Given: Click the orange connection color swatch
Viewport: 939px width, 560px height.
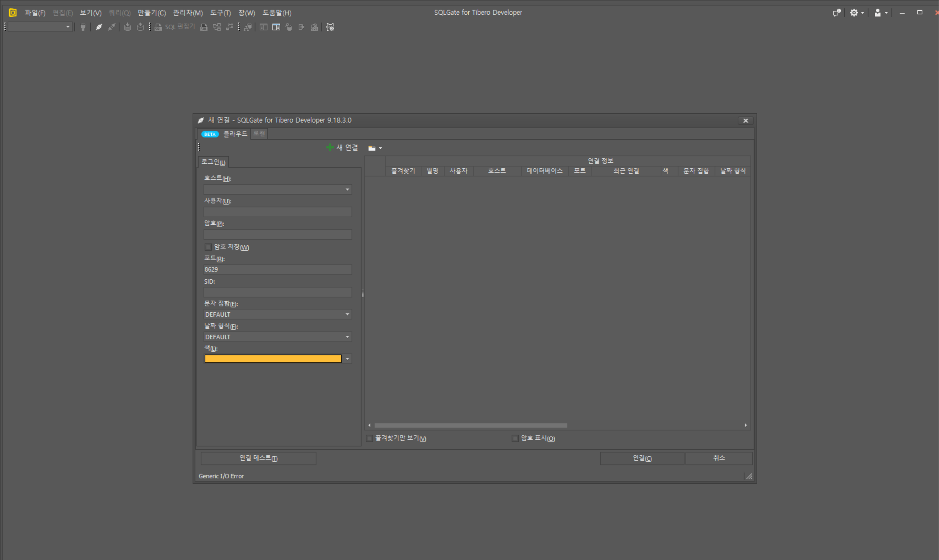Looking at the screenshot, I should (273, 359).
